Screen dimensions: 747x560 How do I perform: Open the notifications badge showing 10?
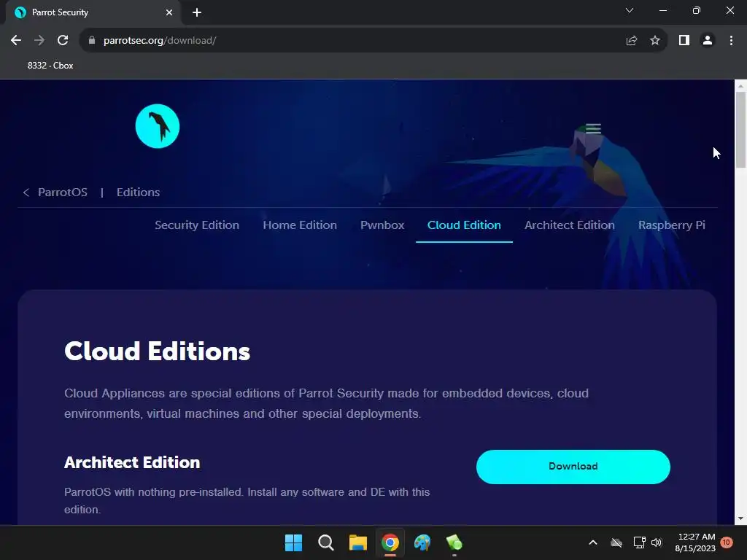pos(727,542)
